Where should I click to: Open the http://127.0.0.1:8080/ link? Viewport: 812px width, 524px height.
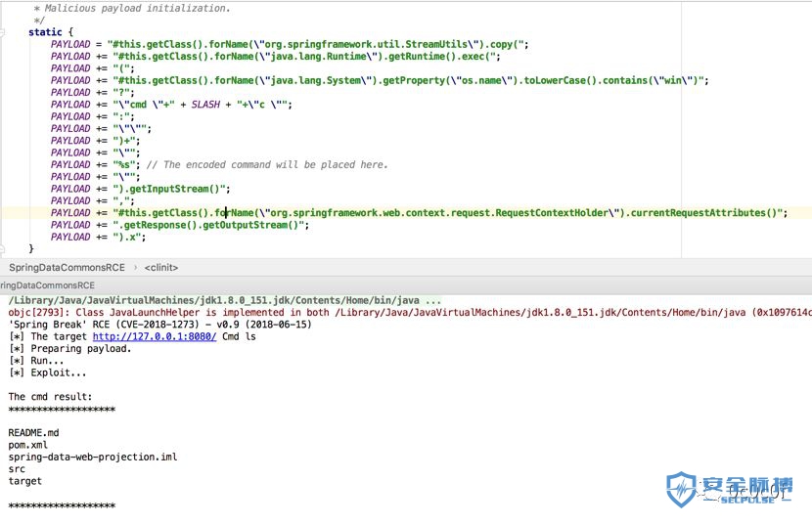[155, 336]
